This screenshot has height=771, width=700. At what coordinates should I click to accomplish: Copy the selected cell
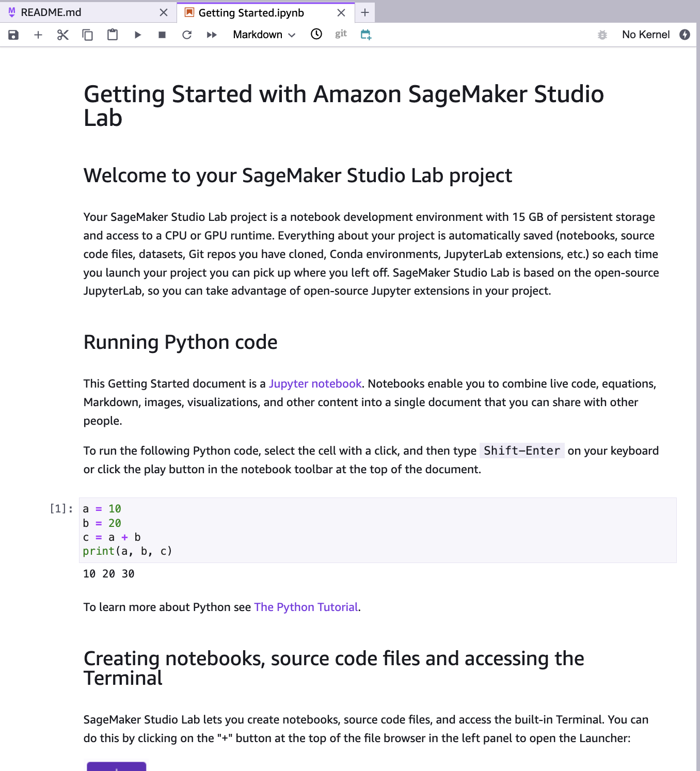[88, 35]
